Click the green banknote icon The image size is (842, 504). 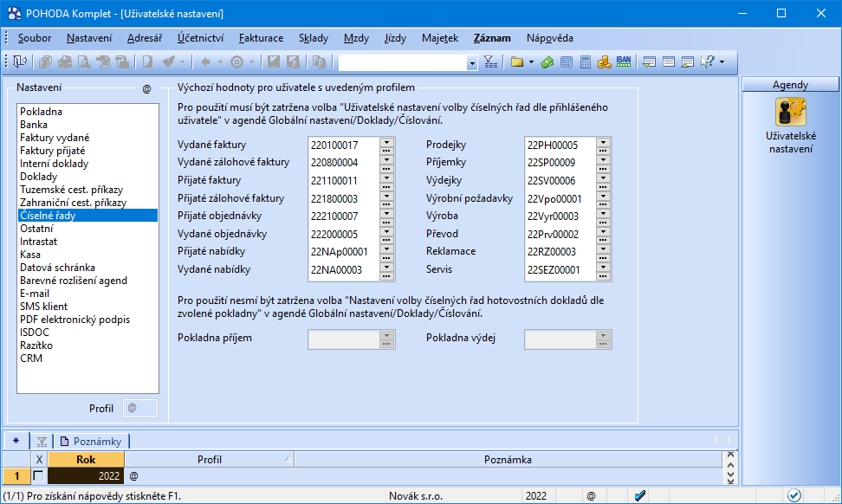coord(547,62)
